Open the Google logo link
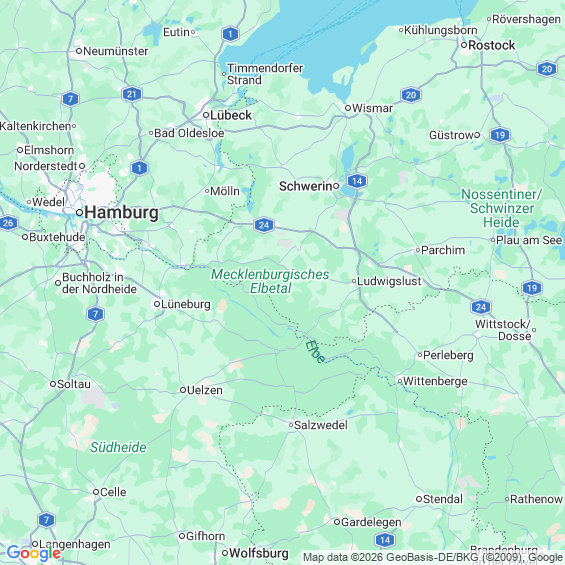 tap(34, 553)
